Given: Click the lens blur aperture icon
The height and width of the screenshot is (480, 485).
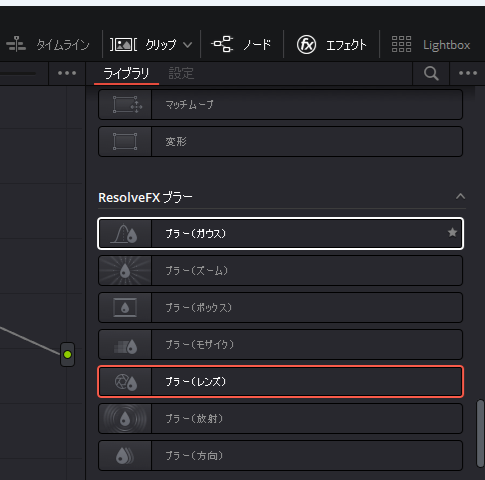Looking at the screenshot, I should coord(125,382).
